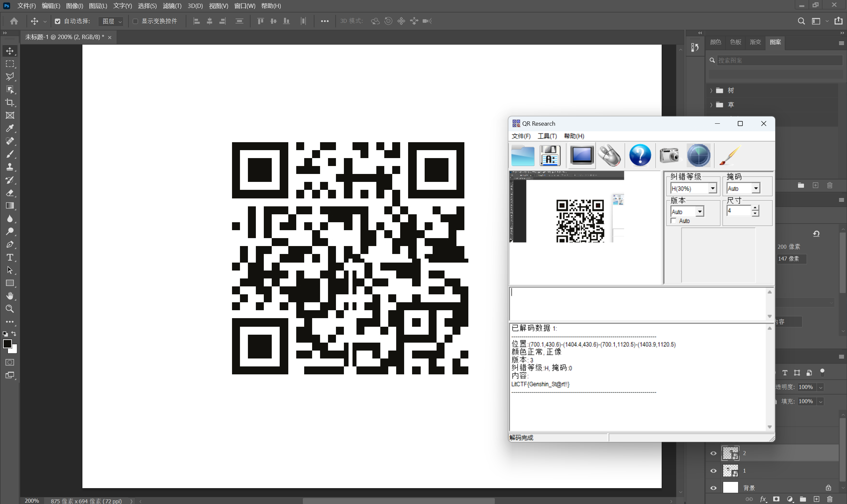Select the Pen tool

point(10,244)
